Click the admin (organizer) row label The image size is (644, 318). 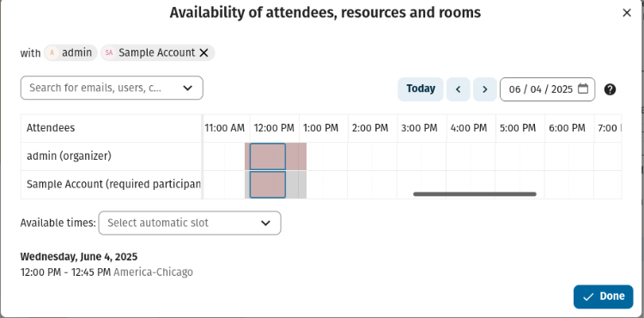click(x=69, y=156)
